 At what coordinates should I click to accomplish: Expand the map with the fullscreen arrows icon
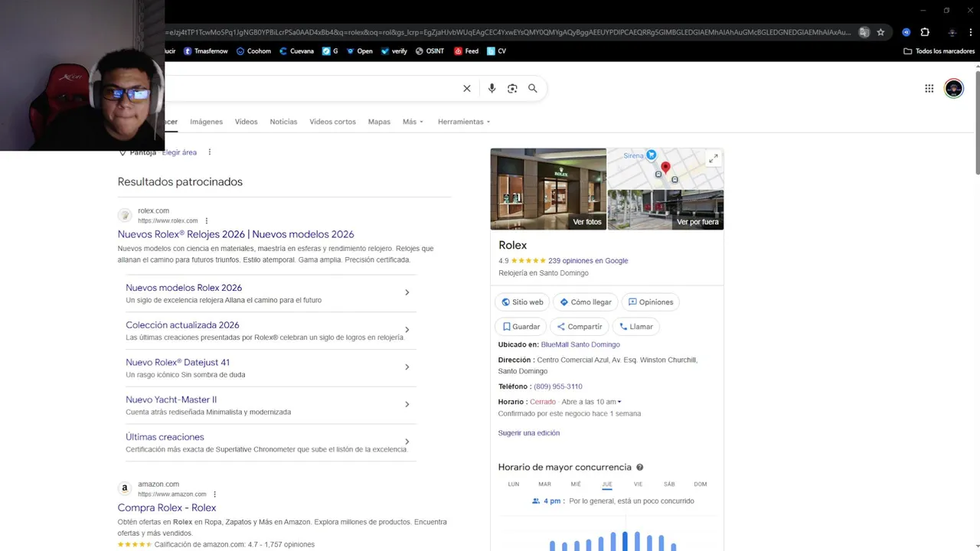pos(713,158)
